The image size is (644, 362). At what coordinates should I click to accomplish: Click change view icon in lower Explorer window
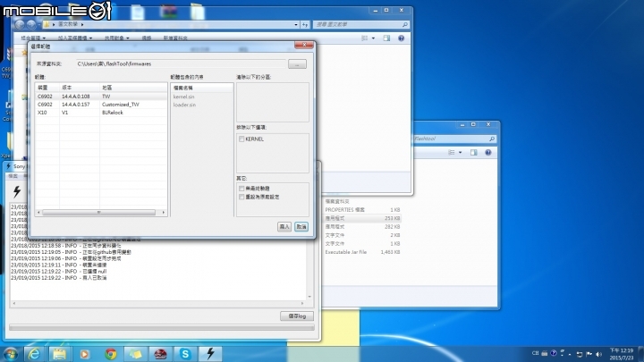point(452,153)
